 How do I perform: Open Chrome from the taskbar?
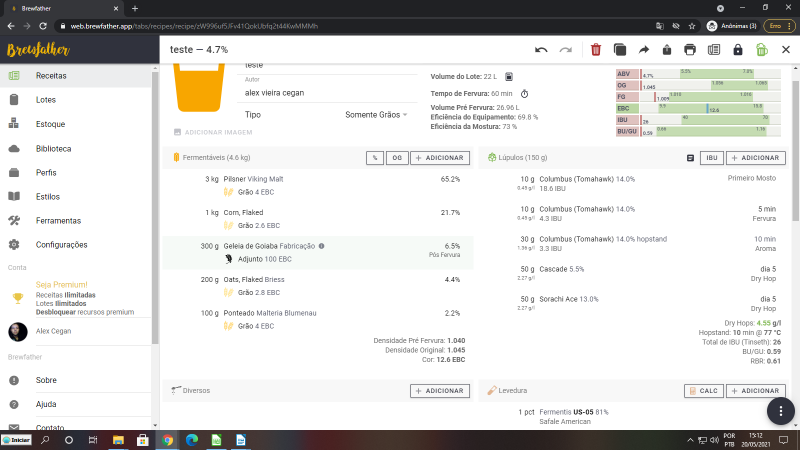pyautogui.click(x=167, y=440)
